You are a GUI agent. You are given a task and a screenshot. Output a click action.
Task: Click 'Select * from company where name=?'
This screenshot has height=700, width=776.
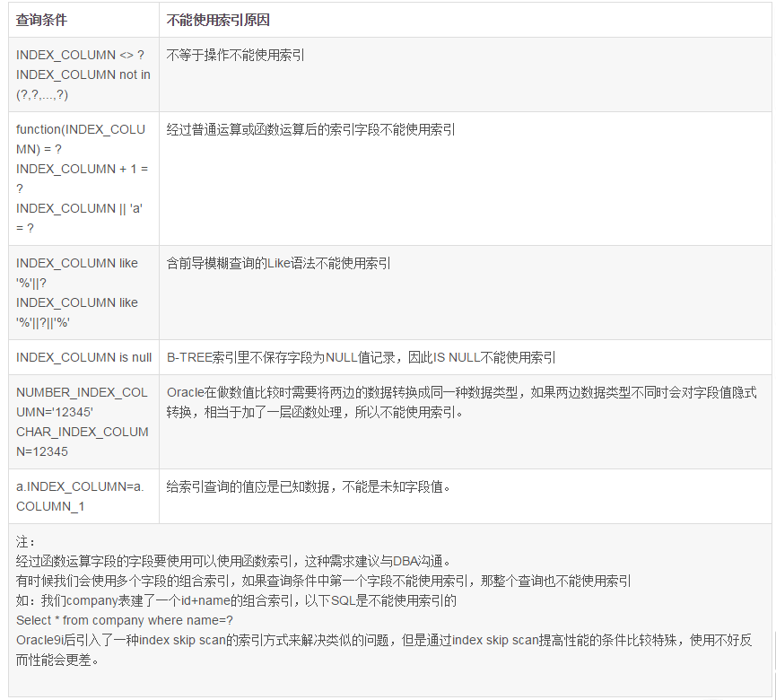pyautogui.click(x=124, y=620)
